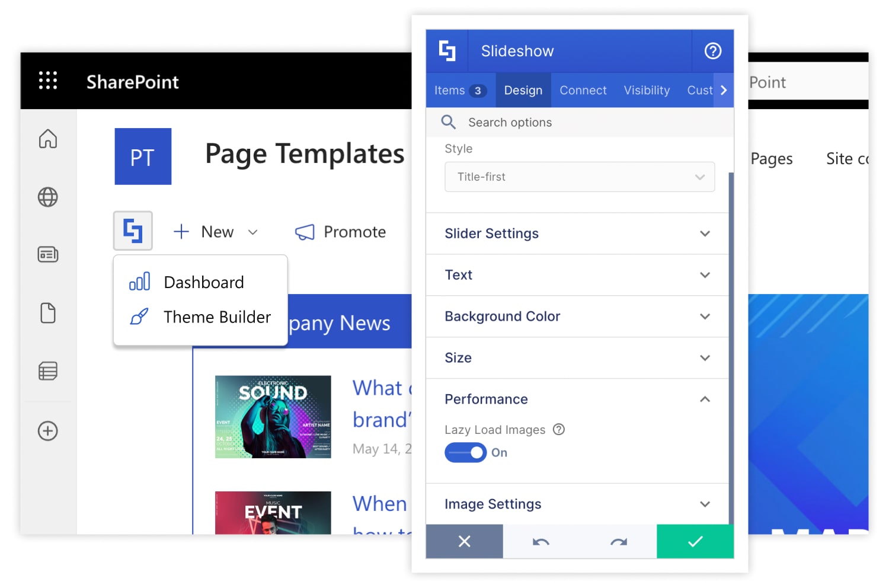Click the New button label
This screenshot has height=588, width=889.
[218, 232]
